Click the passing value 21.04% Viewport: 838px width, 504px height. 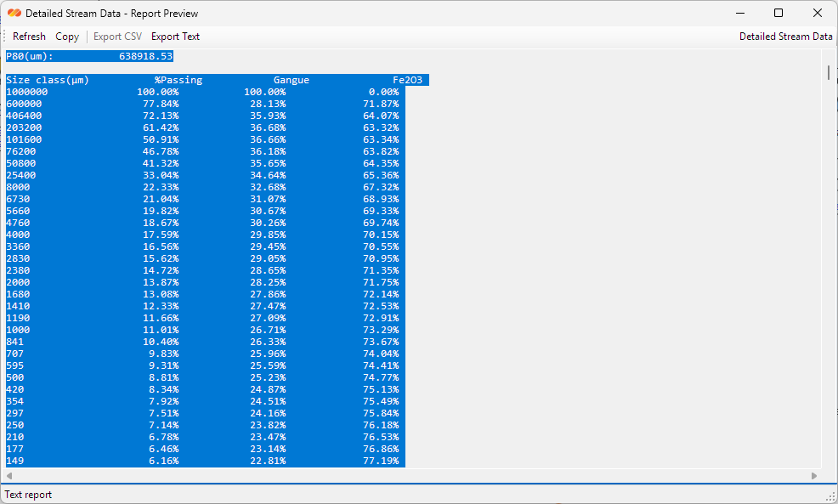click(x=161, y=199)
